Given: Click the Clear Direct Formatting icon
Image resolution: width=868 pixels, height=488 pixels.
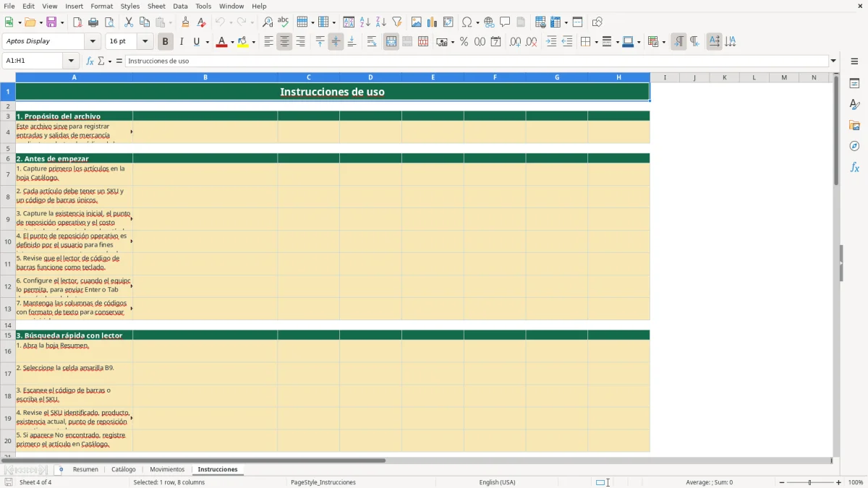Looking at the screenshot, I should [x=201, y=22].
